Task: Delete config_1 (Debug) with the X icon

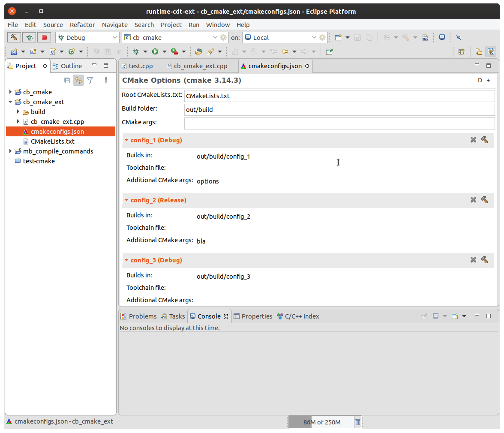Action: tap(473, 140)
